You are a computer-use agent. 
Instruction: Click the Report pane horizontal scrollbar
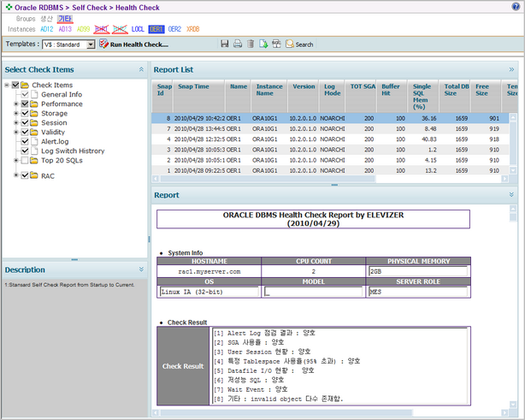tap(286, 412)
